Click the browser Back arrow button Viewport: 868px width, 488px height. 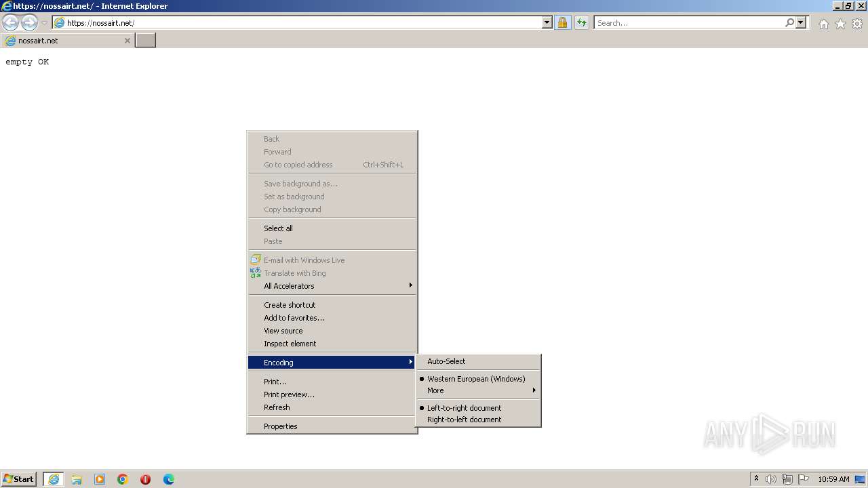tap(10, 22)
